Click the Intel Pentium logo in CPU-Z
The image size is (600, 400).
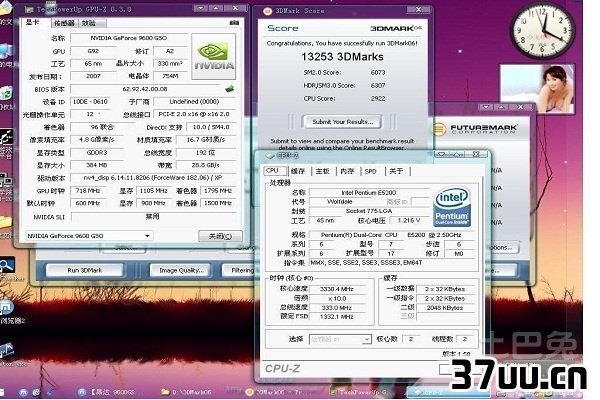(452, 207)
